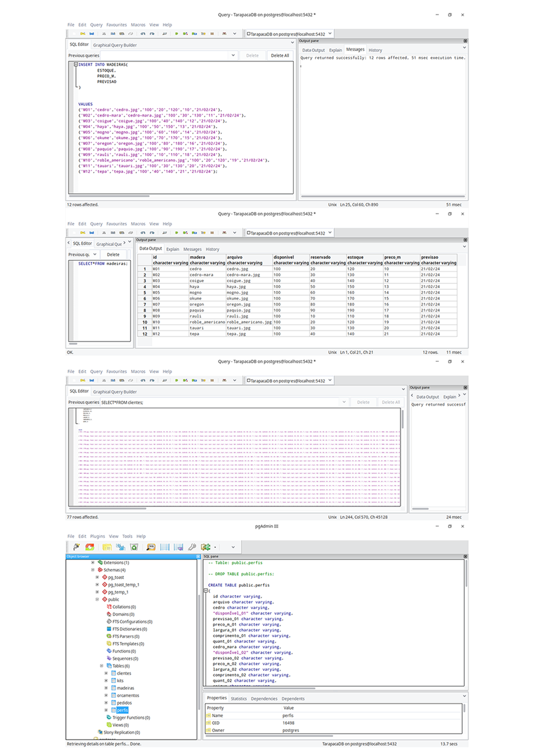
Task: Click Find icon in madeiras SELECT window toolbar
Action: pyautogui.click(x=165, y=233)
